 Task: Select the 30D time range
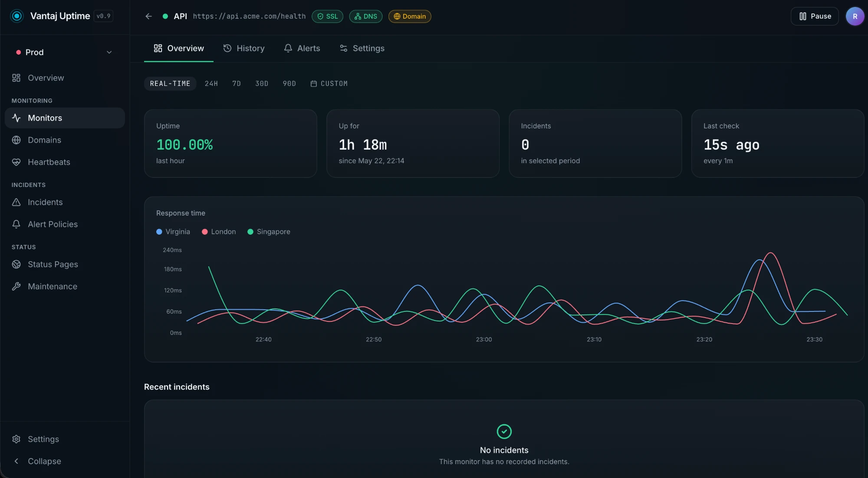click(262, 83)
